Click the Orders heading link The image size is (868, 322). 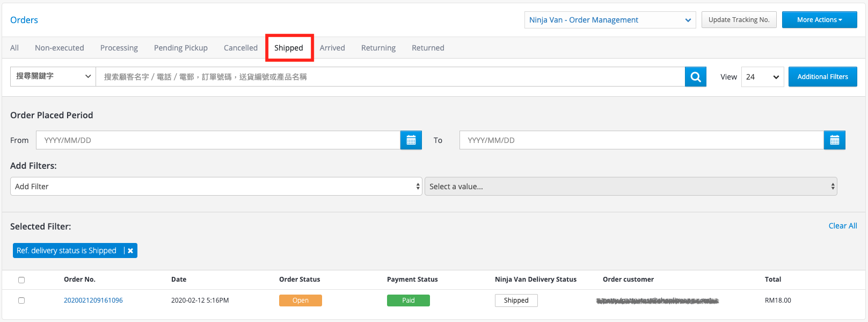[24, 20]
